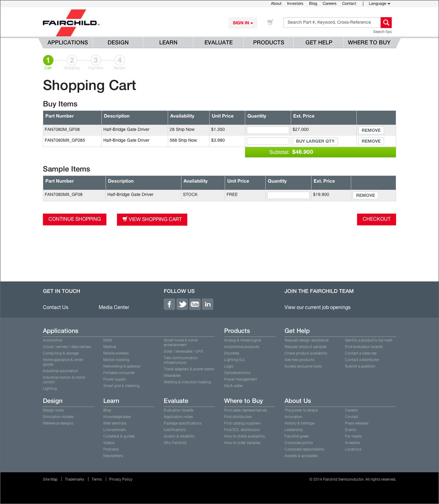Open the Get Help nav tab

319,43
